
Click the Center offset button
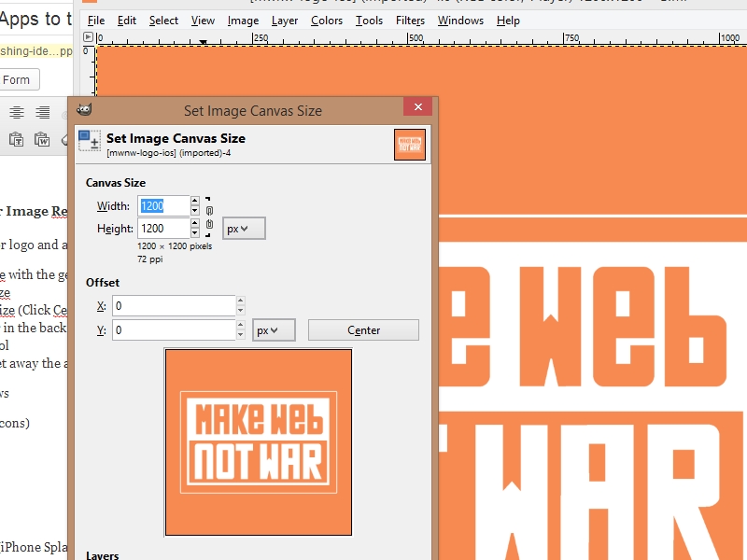363,330
